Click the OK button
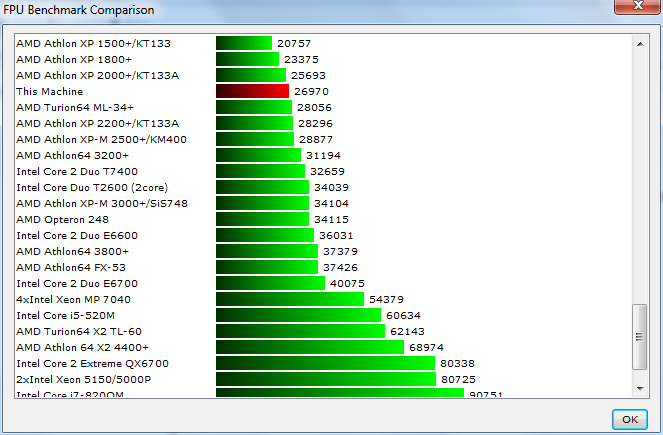Screen dimensions: 663x435 (630, 419)
